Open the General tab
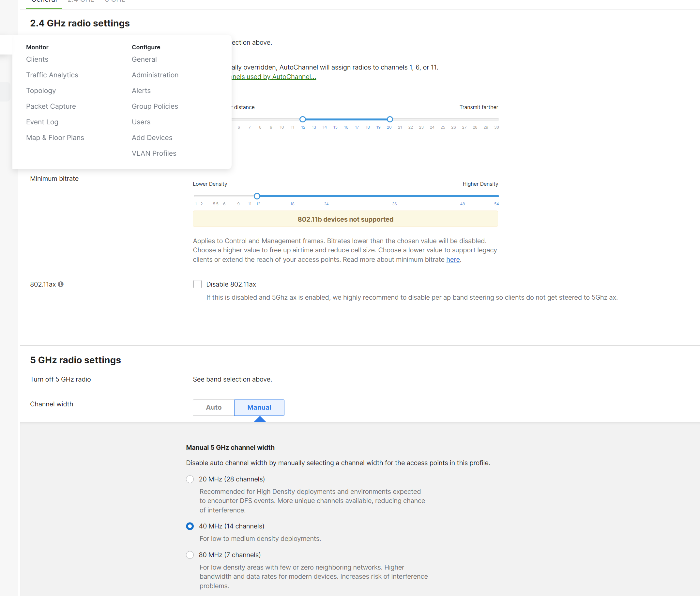This screenshot has height=596, width=700. pyautogui.click(x=44, y=1)
